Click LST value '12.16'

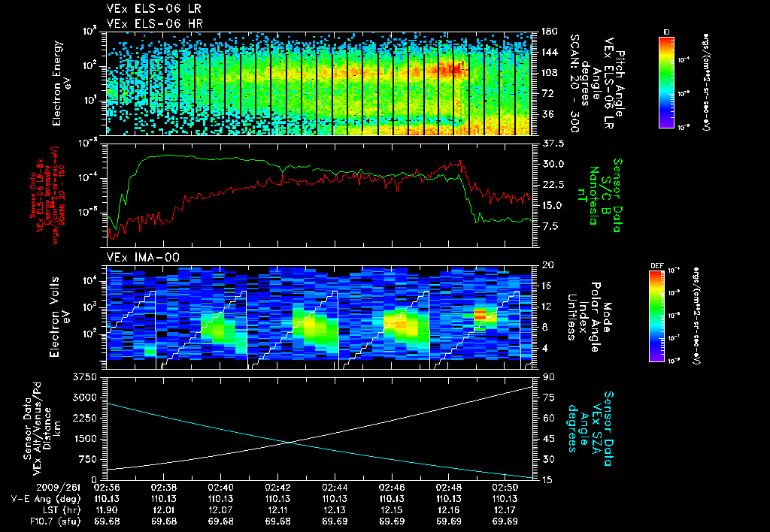point(448,510)
